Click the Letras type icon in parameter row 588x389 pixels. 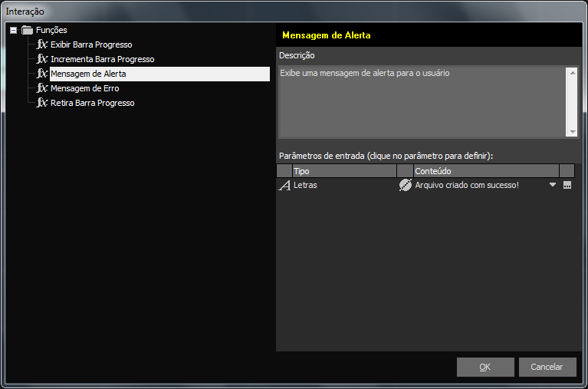click(x=284, y=186)
